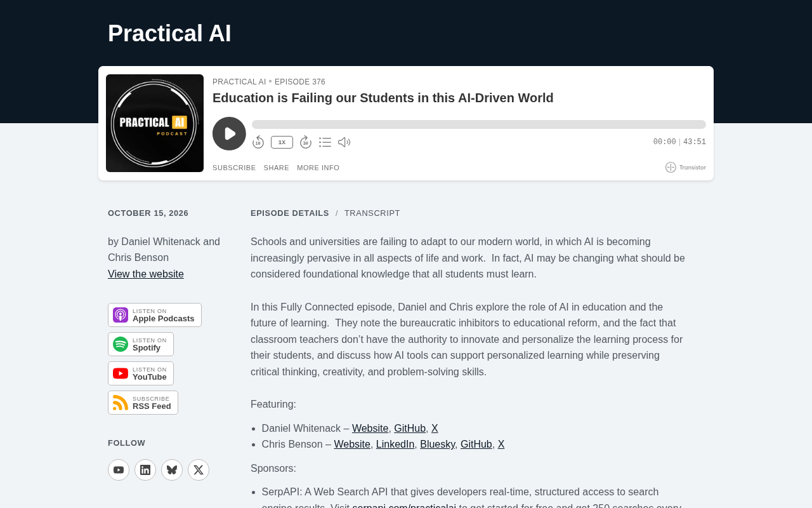Rewind 10 seconds in the player
This screenshot has width=812, height=508.
tap(258, 142)
